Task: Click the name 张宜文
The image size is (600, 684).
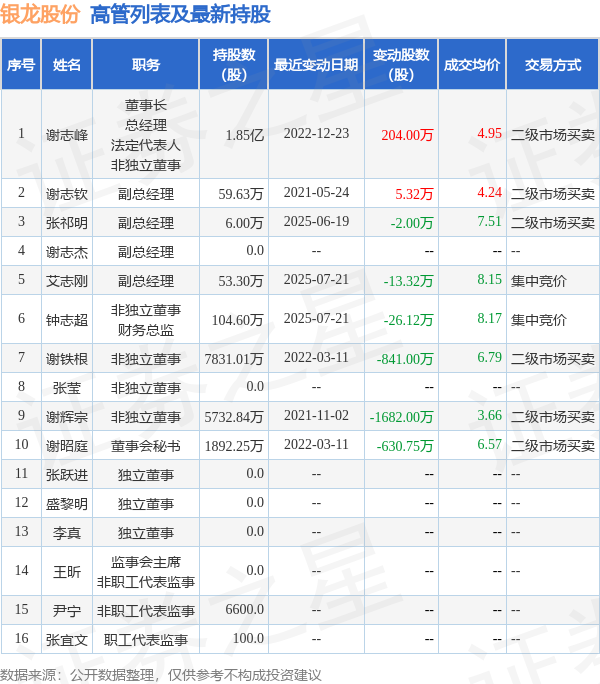Action: (x=67, y=640)
